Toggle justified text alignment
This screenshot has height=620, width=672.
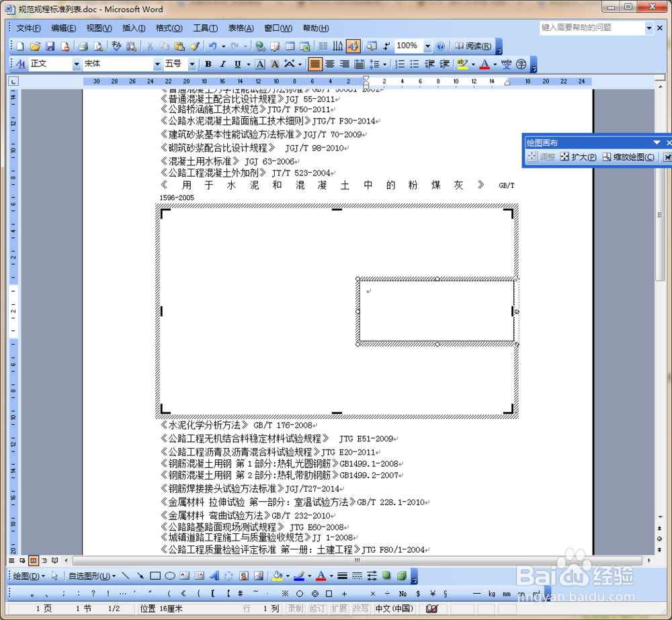coord(315,64)
